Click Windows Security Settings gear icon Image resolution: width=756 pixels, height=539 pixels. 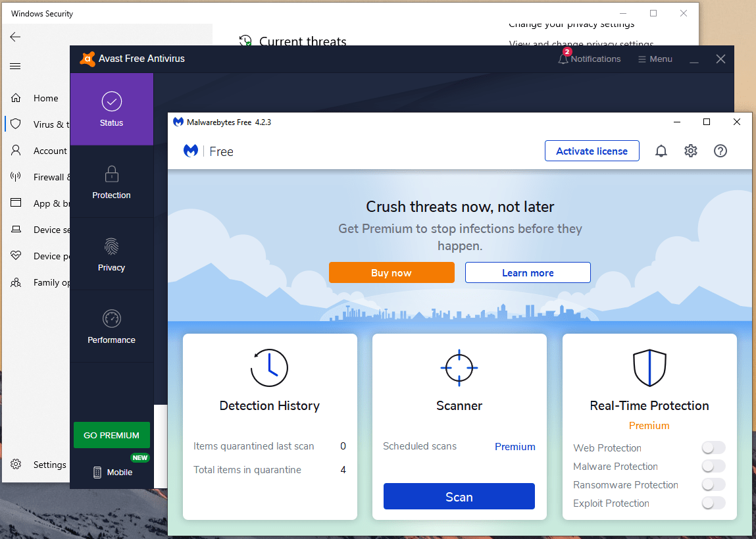(x=16, y=464)
